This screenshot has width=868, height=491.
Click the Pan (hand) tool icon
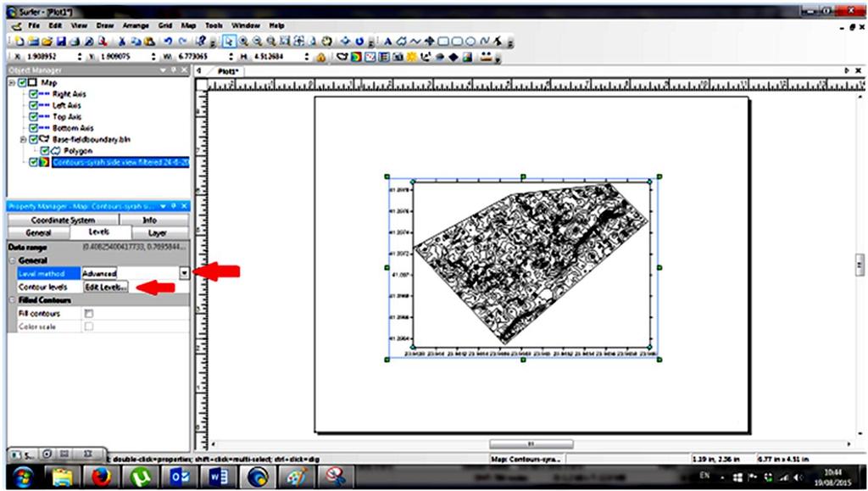[327, 42]
